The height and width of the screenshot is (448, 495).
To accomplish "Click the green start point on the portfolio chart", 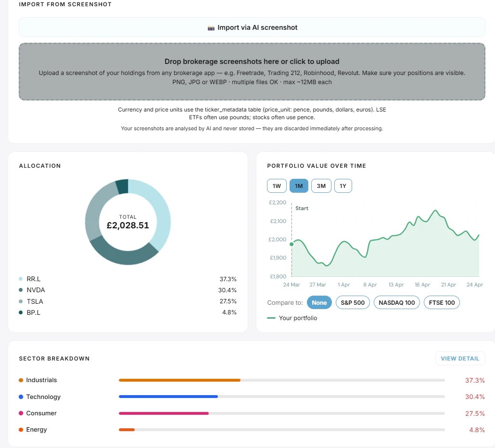I will [292, 244].
